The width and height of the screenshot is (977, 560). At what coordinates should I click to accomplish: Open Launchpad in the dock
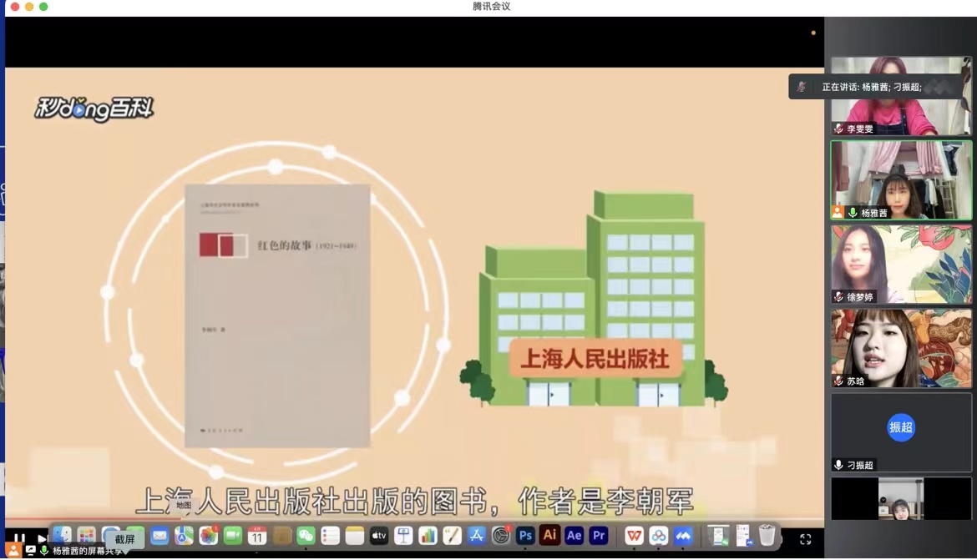click(x=86, y=535)
